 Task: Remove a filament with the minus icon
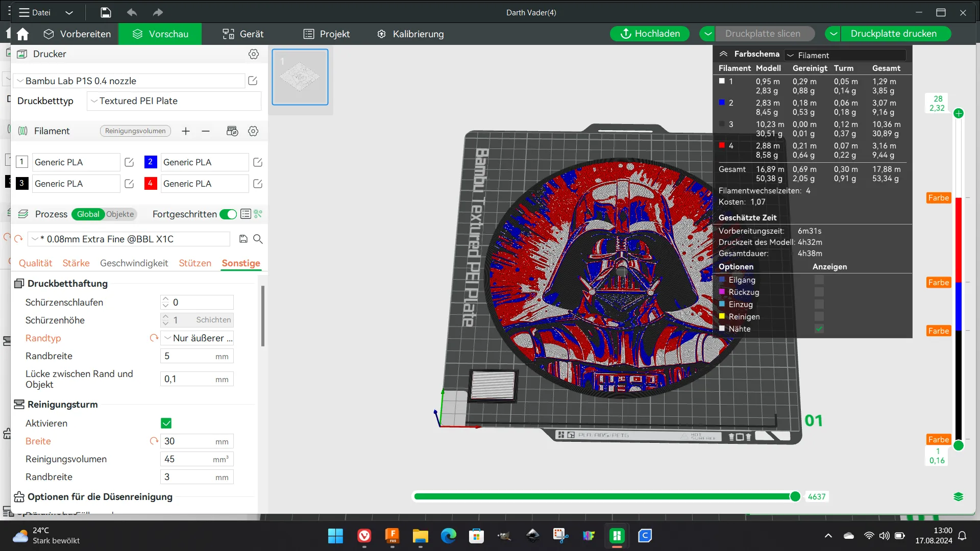(x=206, y=131)
